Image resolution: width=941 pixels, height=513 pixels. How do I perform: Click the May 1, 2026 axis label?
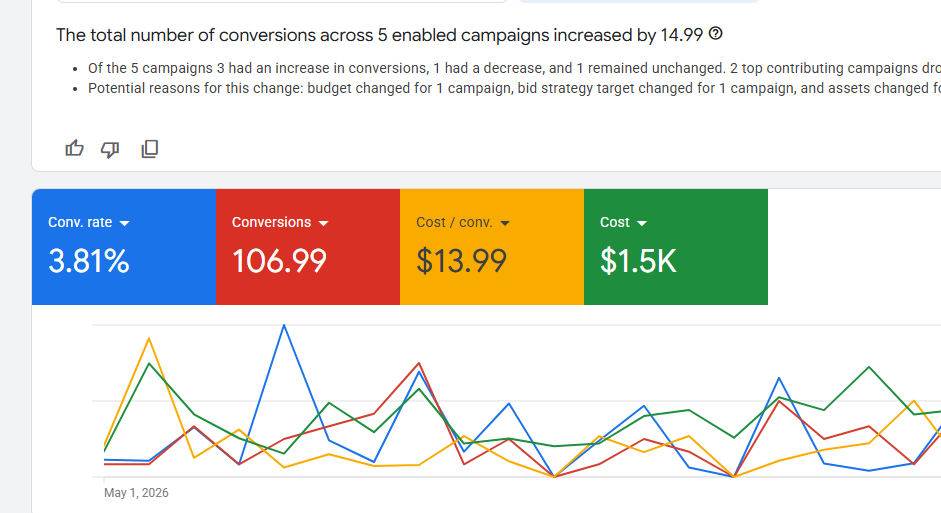pyautogui.click(x=136, y=493)
